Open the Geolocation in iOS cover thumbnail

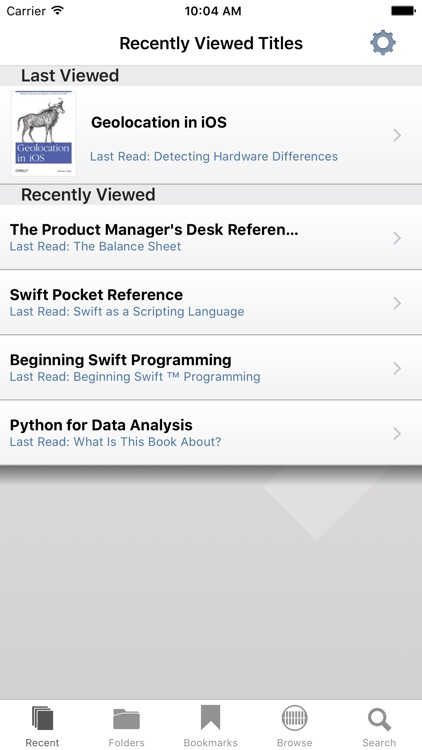[44, 133]
